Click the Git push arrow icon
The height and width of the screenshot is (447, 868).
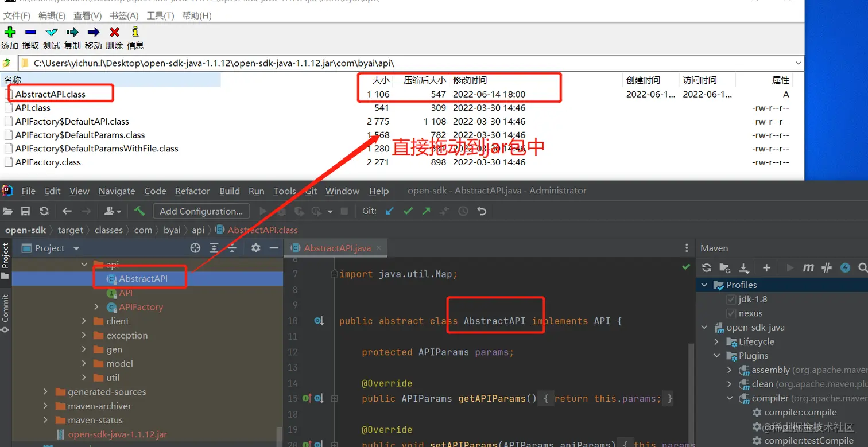pos(426,211)
